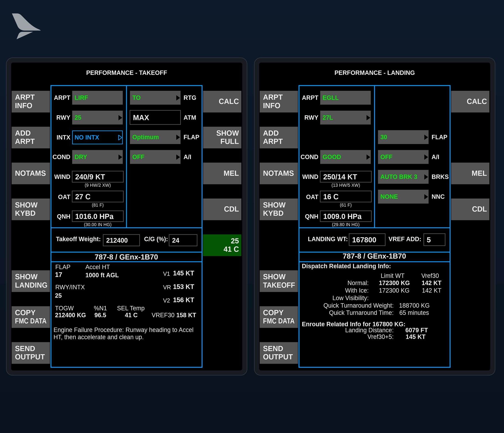This screenshot has width=504, height=433.
Task: Click the green 25 / 41 C result button
Action: (222, 245)
